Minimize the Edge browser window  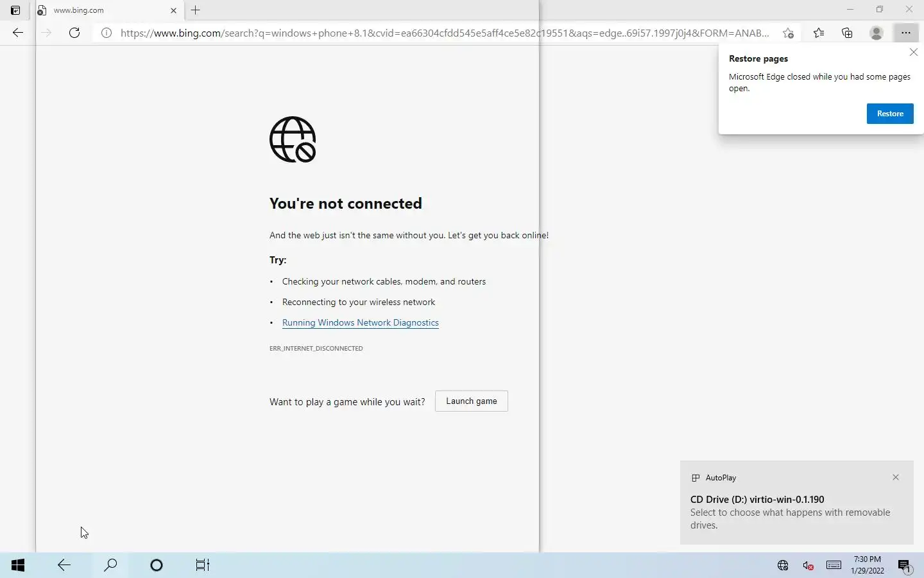click(850, 10)
